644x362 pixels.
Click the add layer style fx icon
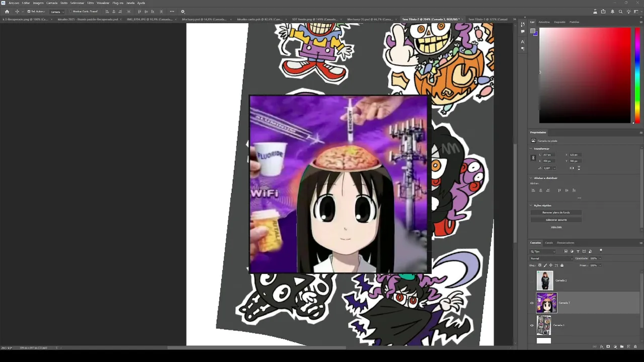click(601, 346)
